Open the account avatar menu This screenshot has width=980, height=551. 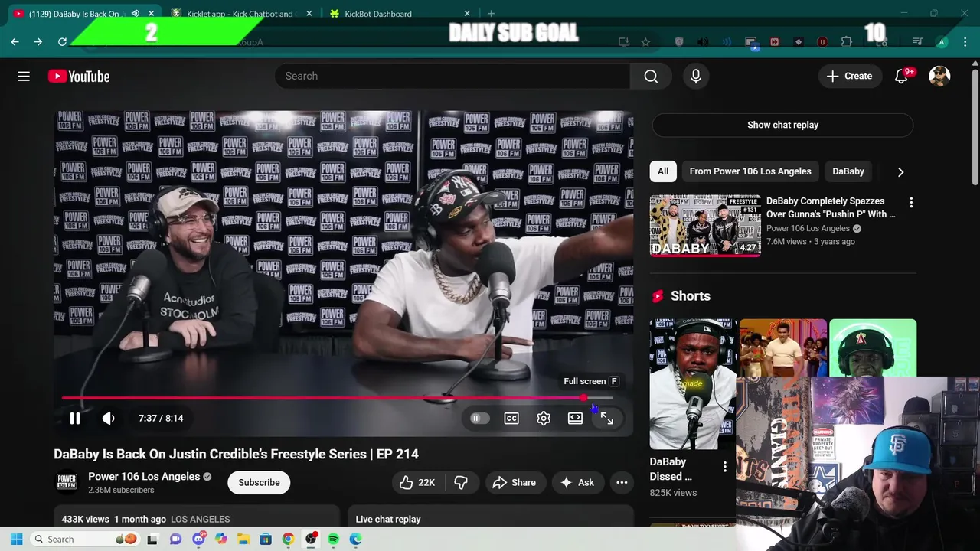[x=939, y=76]
